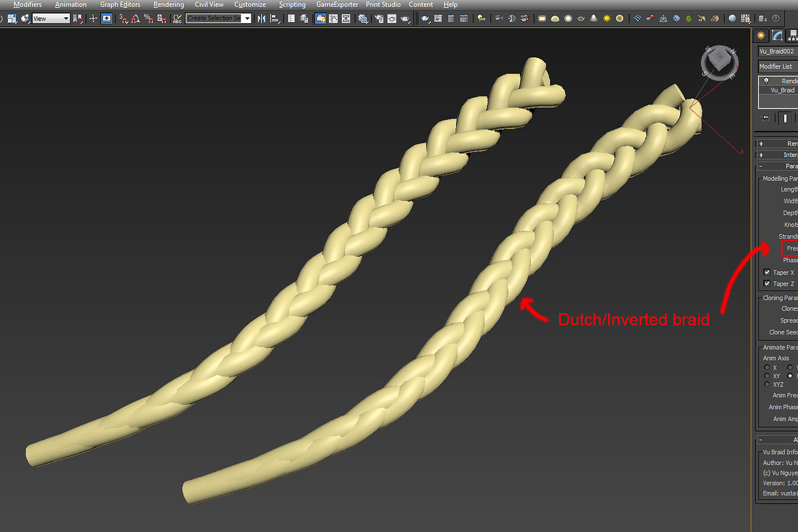Toggle the Percent Snap icon
Viewport: 798px width, 532px height.
pos(148,19)
